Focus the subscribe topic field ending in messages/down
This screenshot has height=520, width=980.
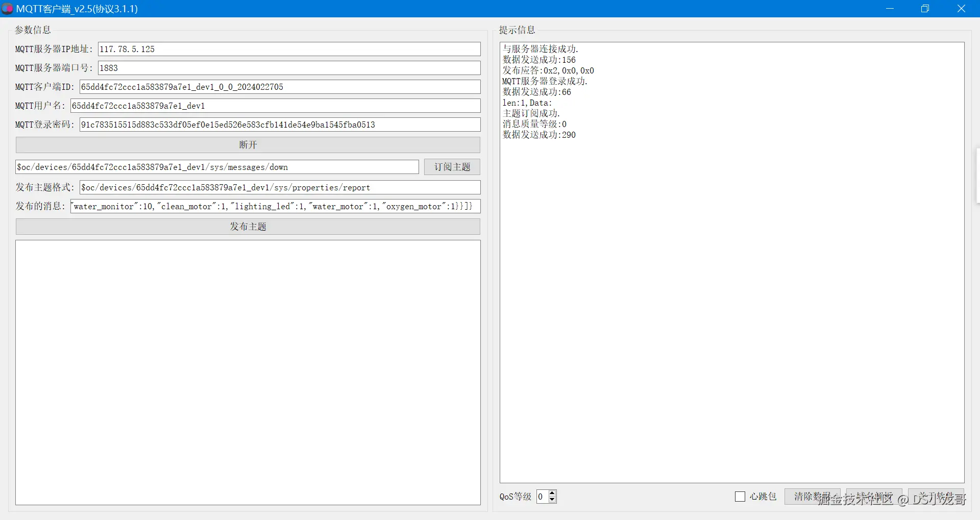click(217, 167)
